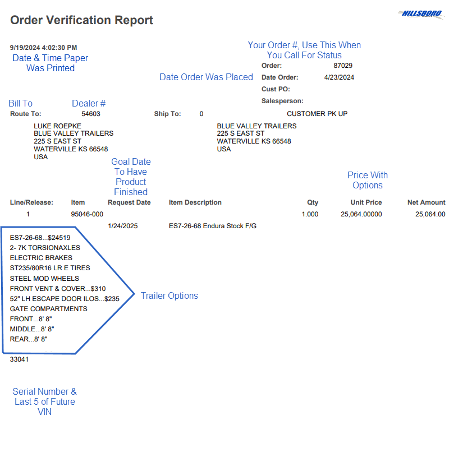
Task: Click the quantity value 1.000
Action: (310, 214)
